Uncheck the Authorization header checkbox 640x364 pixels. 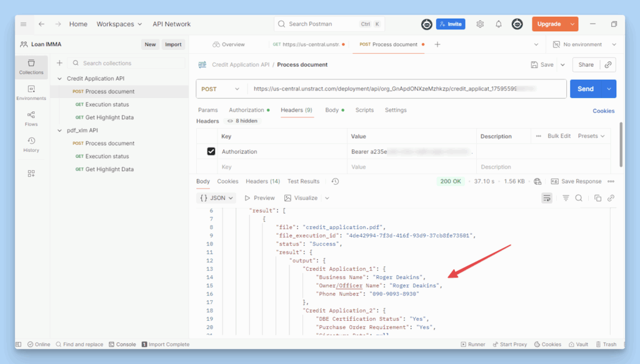click(211, 152)
